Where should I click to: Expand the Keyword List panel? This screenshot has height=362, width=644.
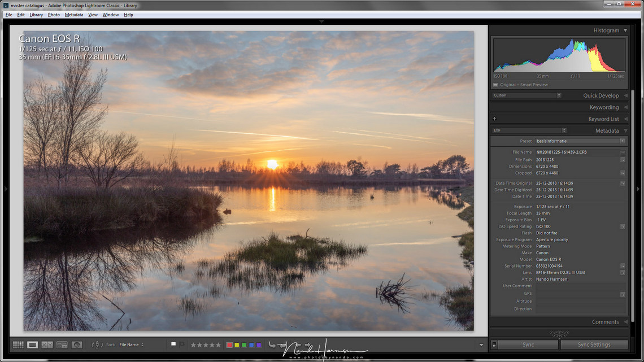pyautogui.click(x=625, y=119)
